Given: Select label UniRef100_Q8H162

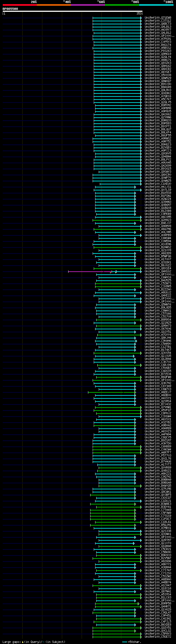Looking at the screenshot, I should click(158, 66).
